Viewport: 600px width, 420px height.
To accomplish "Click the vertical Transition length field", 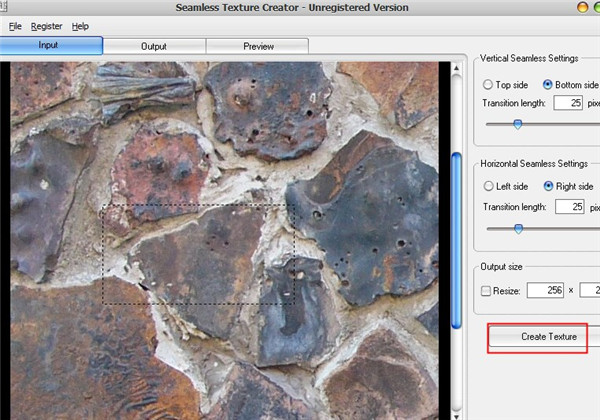I will [x=569, y=103].
